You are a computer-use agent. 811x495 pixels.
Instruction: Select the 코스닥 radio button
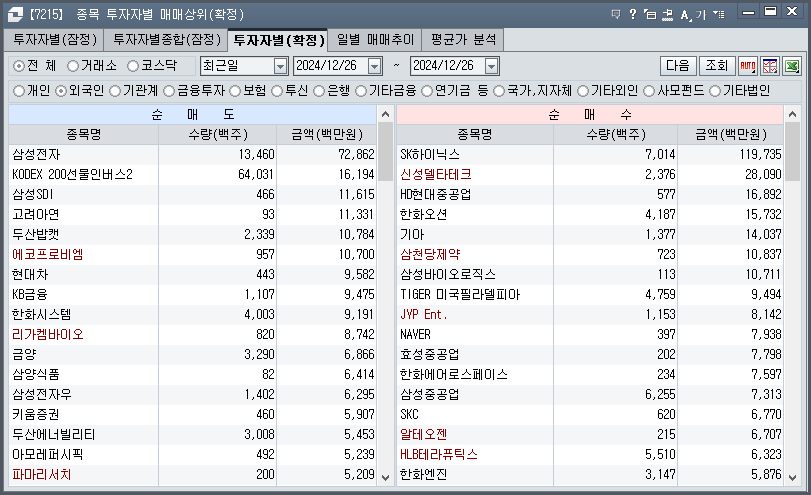click(133, 66)
